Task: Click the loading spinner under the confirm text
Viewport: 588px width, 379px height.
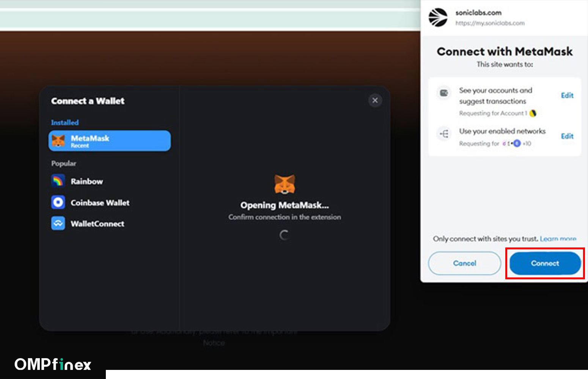Action: (x=285, y=235)
